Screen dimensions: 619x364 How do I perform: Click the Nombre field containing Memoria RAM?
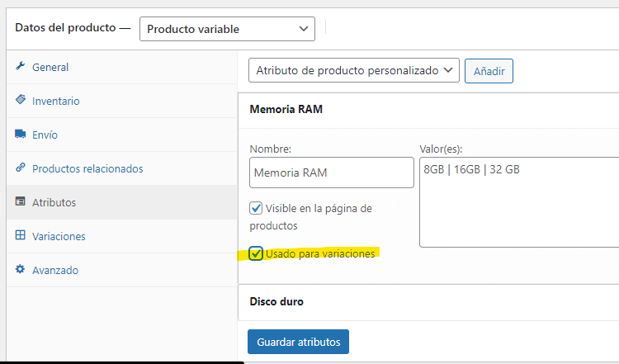click(x=332, y=173)
